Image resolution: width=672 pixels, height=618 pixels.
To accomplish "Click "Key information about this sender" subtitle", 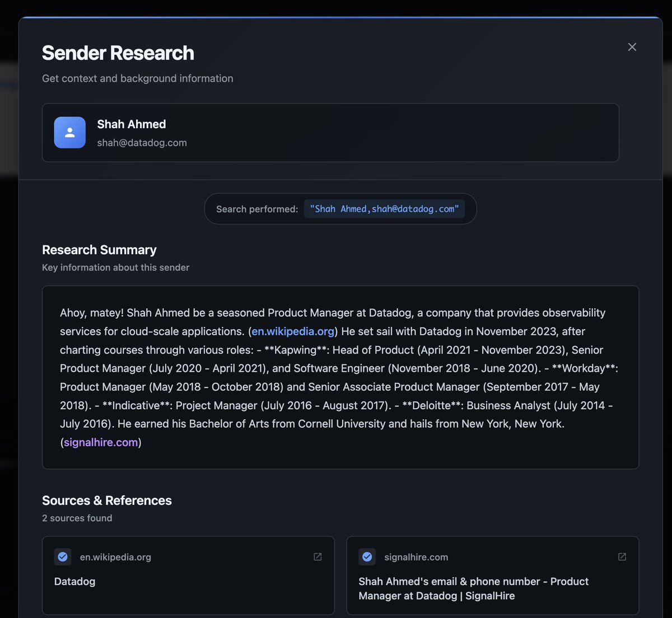I will [115, 268].
